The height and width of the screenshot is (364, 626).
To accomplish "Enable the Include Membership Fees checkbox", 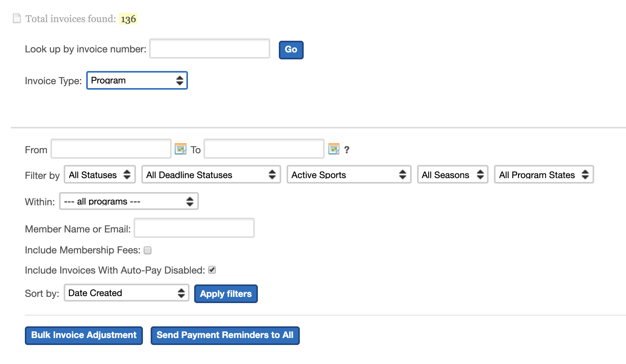I will tap(147, 250).
